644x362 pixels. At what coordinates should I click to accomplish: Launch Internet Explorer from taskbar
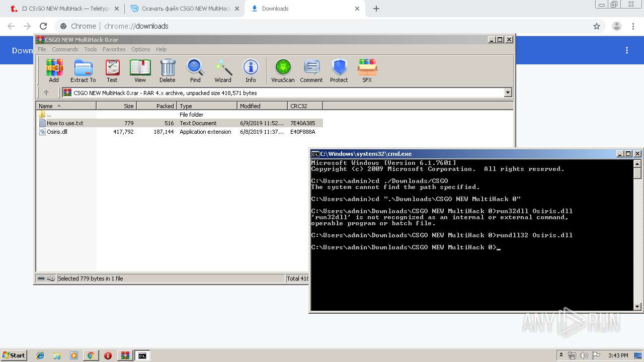40,355
